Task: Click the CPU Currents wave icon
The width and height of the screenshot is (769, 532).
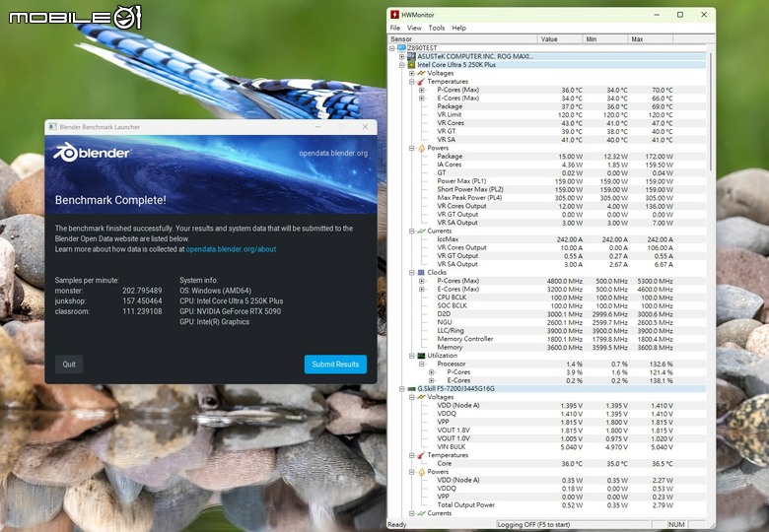Action: point(421,231)
